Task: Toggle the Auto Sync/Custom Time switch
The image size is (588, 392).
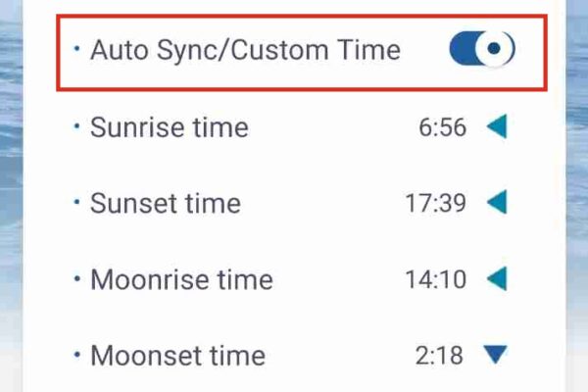Action: coord(482,48)
